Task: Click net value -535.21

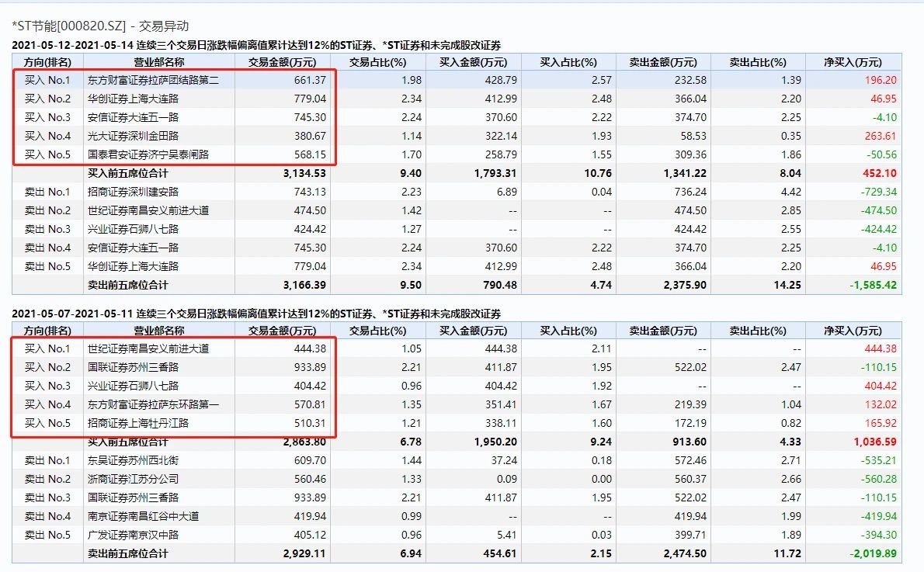Action: click(x=879, y=461)
